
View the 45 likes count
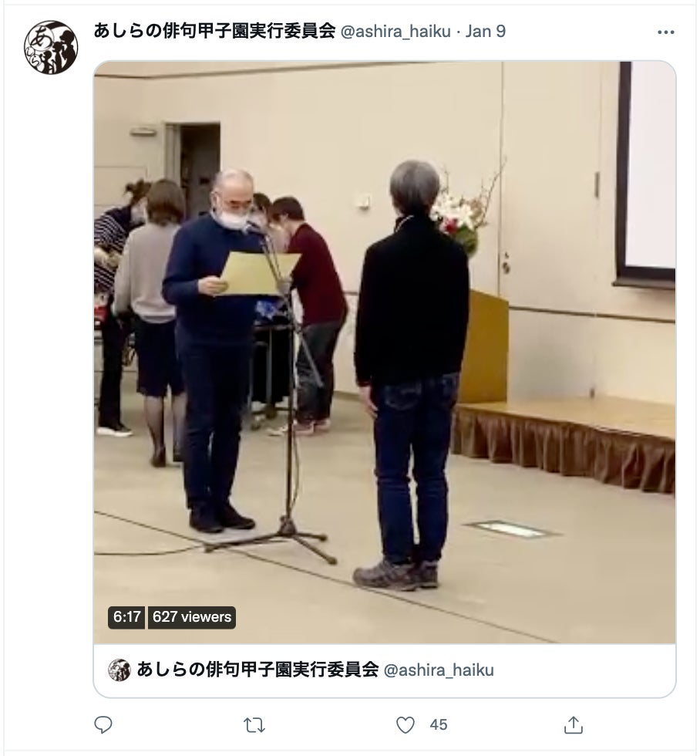pos(439,724)
